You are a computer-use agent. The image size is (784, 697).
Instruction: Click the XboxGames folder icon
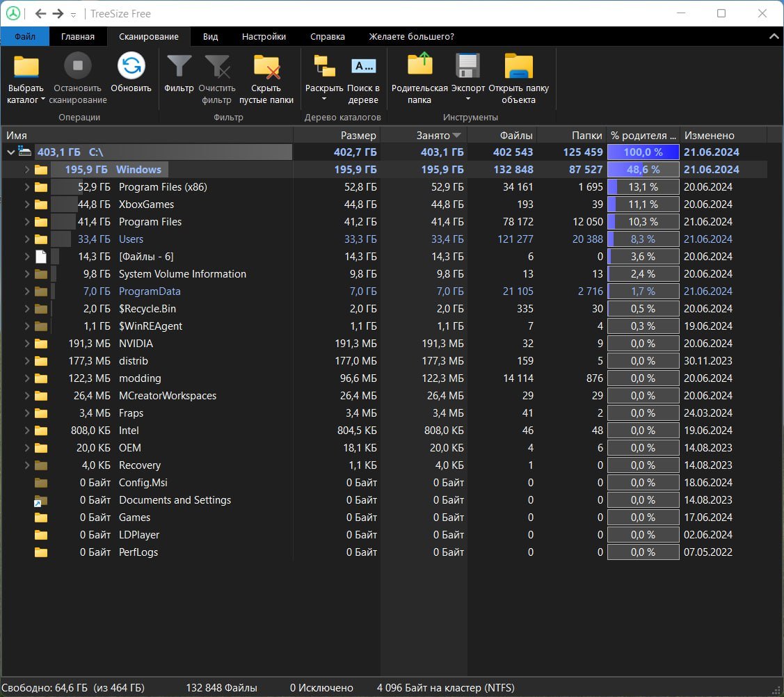click(41, 205)
